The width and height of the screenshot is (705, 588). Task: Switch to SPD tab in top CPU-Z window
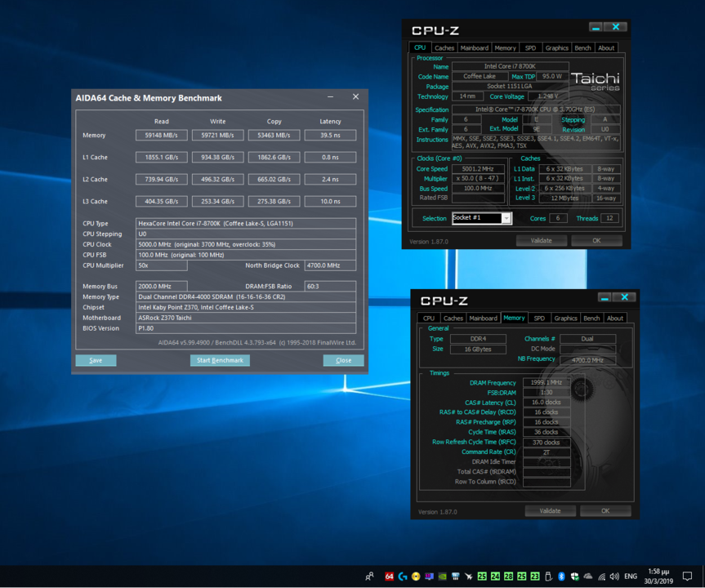[530, 47]
